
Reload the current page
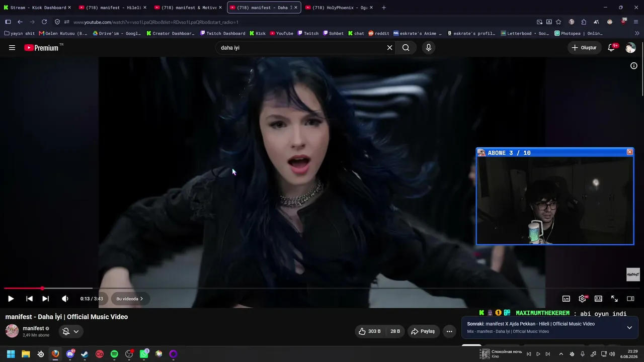tap(44, 22)
